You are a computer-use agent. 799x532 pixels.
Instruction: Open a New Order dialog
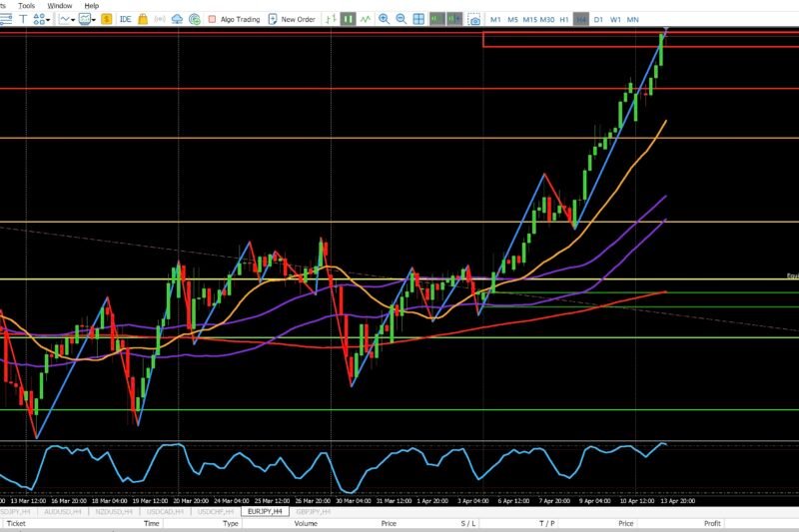(292, 19)
